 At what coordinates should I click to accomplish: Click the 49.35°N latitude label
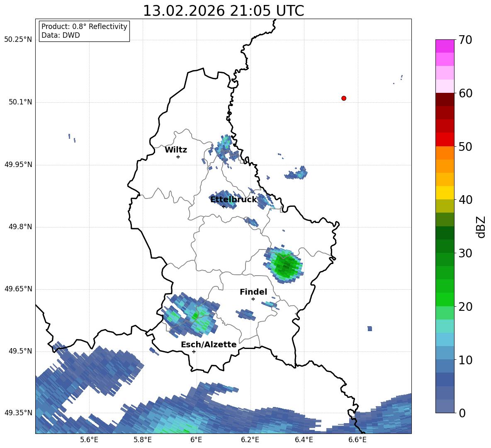tap(18, 413)
